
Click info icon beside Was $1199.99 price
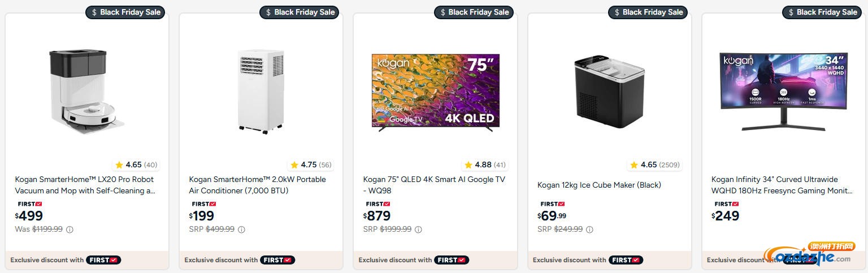pos(70,229)
